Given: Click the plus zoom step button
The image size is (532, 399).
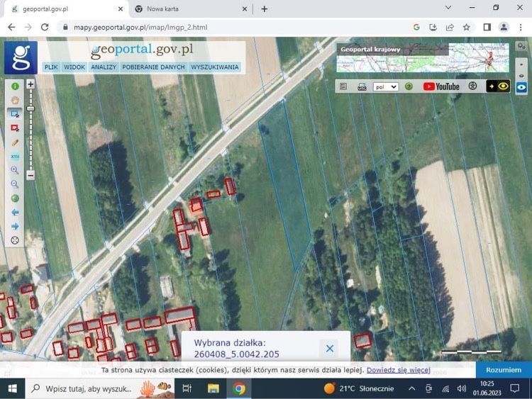Looking at the screenshot, I should 31,84.
